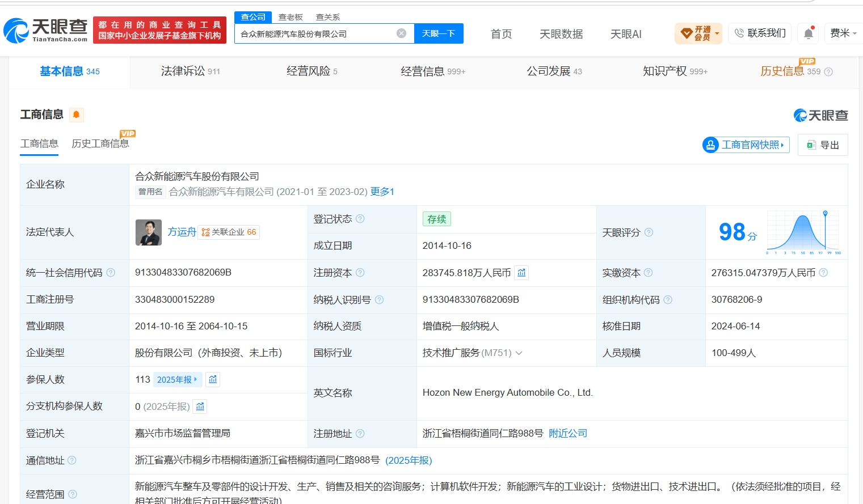The width and height of the screenshot is (863, 504).
Task: Click the registration number 330483000152289
Action: coord(175,299)
